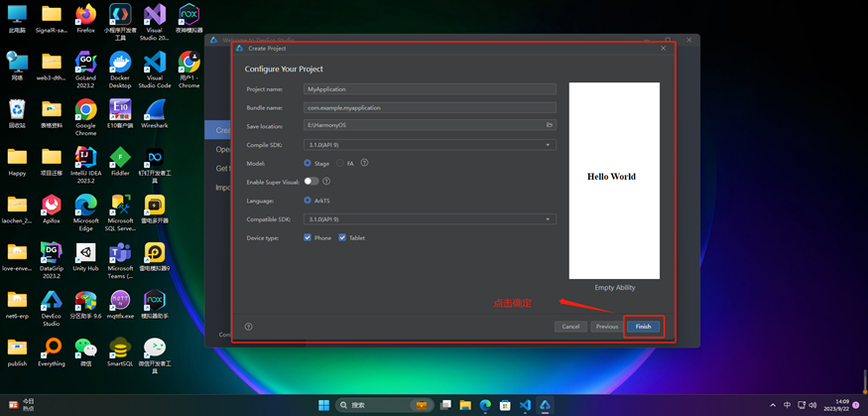
Task: Expand Compatible SDK dropdown
Action: point(430,218)
